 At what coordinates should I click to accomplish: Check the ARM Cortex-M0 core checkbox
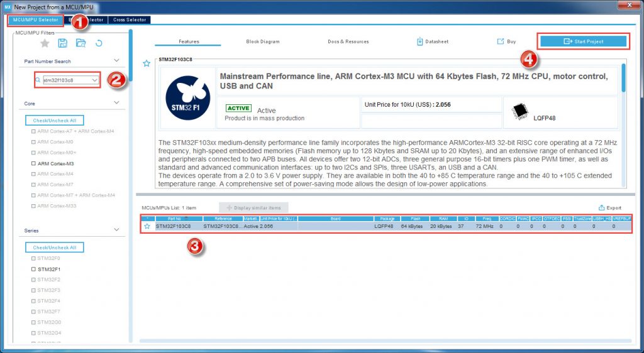(33, 142)
